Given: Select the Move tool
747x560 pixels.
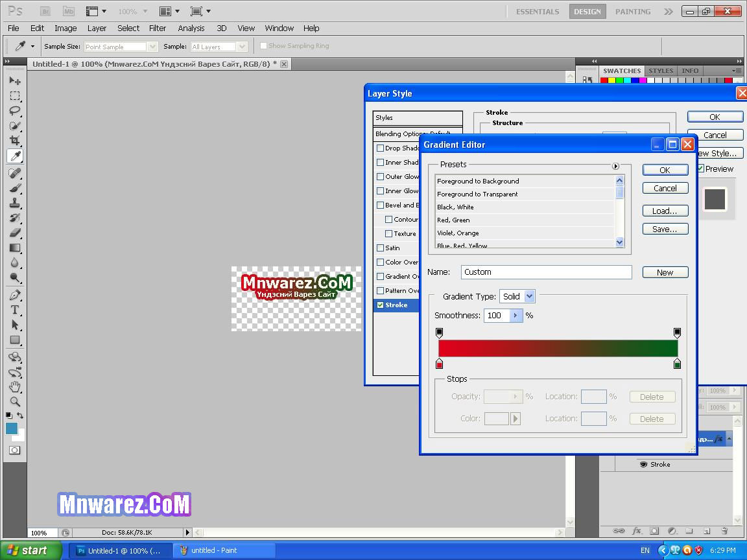Looking at the screenshot, I should pyautogui.click(x=15, y=81).
